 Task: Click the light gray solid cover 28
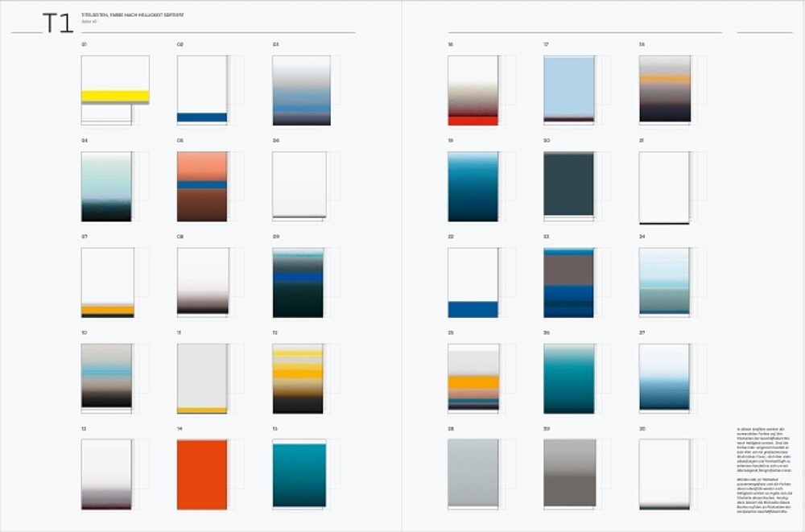(x=473, y=474)
